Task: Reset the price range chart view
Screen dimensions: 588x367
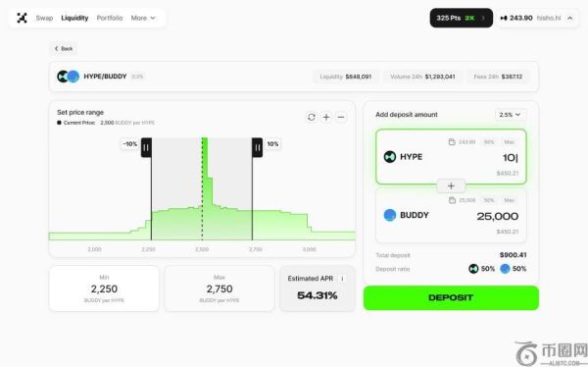Action: tap(312, 117)
